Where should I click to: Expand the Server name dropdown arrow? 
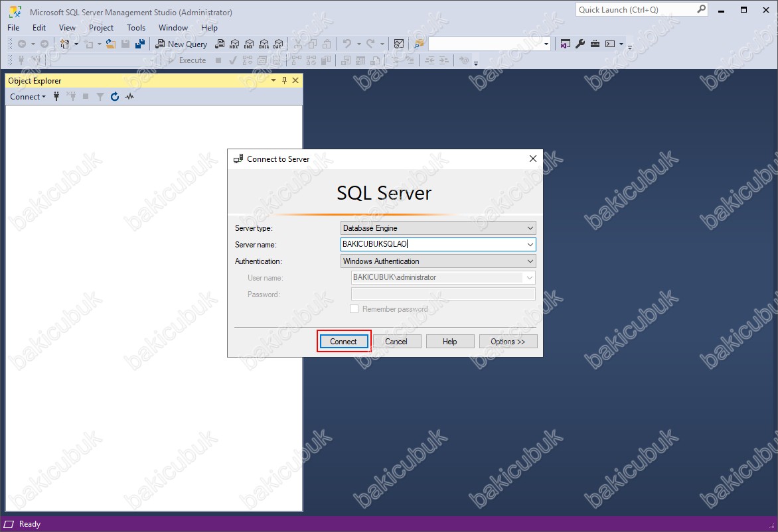click(530, 244)
